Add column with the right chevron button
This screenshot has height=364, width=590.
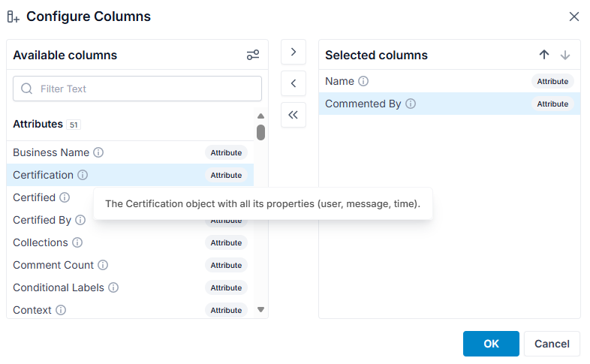point(293,52)
